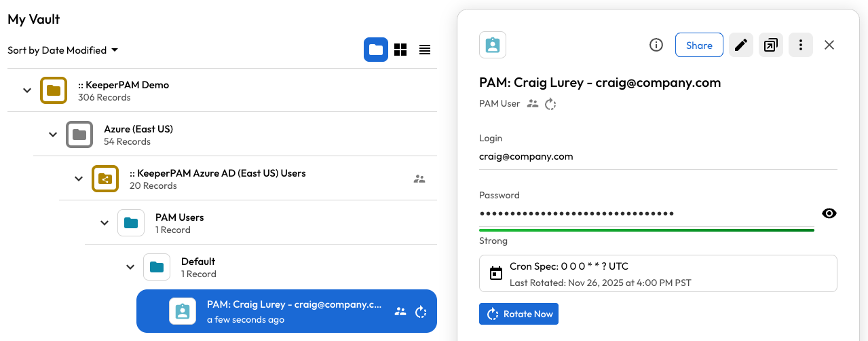The width and height of the screenshot is (868, 341).
Task: Collapse the KeeperPAM Demo folder
Action: 27,90
